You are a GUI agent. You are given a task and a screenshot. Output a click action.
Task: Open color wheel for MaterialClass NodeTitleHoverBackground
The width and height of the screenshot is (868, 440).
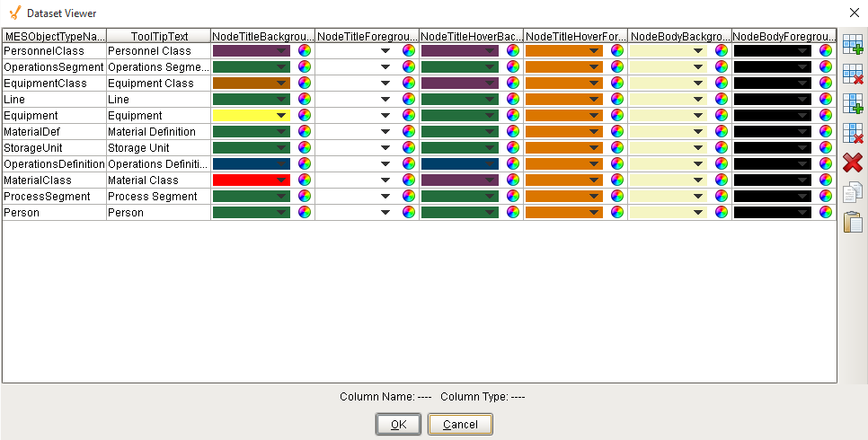pyautogui.click(x=513, y=180)
